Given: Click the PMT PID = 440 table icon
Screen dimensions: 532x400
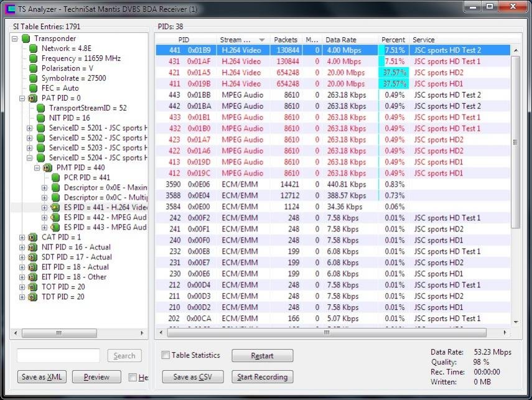Looking at the screenshot, I should coord(47,168).
